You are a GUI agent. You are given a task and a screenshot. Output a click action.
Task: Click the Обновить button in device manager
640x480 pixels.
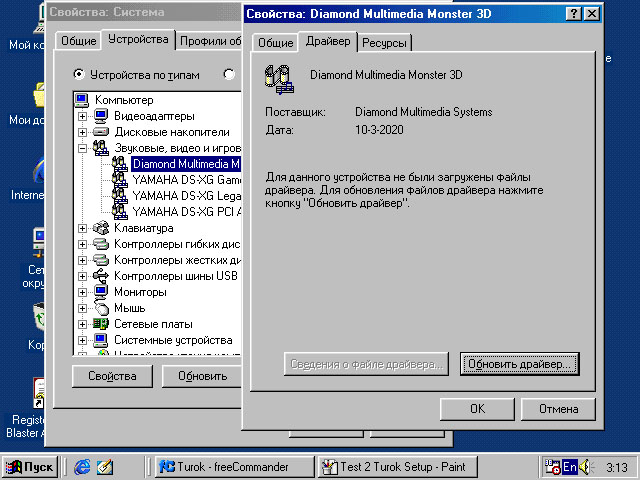pyautogui.click(x=202, y=376)
